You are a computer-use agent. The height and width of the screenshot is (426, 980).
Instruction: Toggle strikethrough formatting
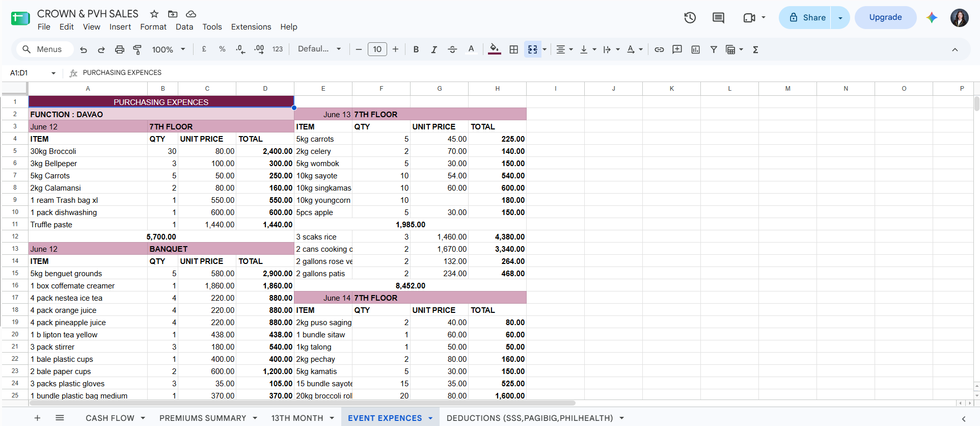[452, 49]
